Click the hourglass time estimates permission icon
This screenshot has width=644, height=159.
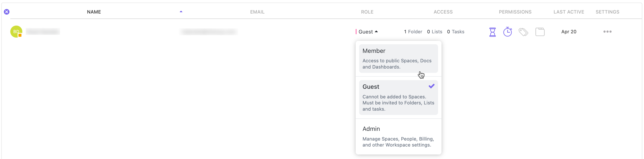pos(492,32)
